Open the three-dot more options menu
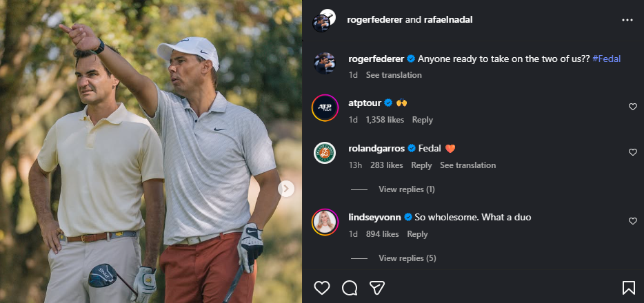 tap(627, 20)
